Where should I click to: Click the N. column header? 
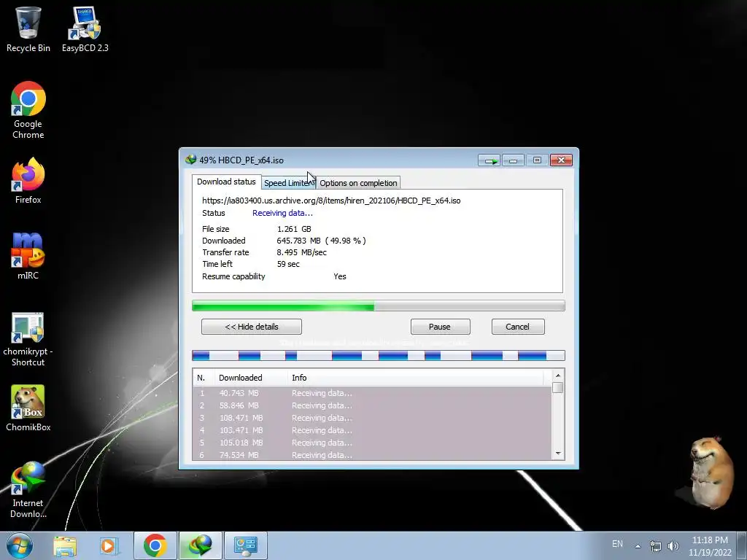[204, 378]
